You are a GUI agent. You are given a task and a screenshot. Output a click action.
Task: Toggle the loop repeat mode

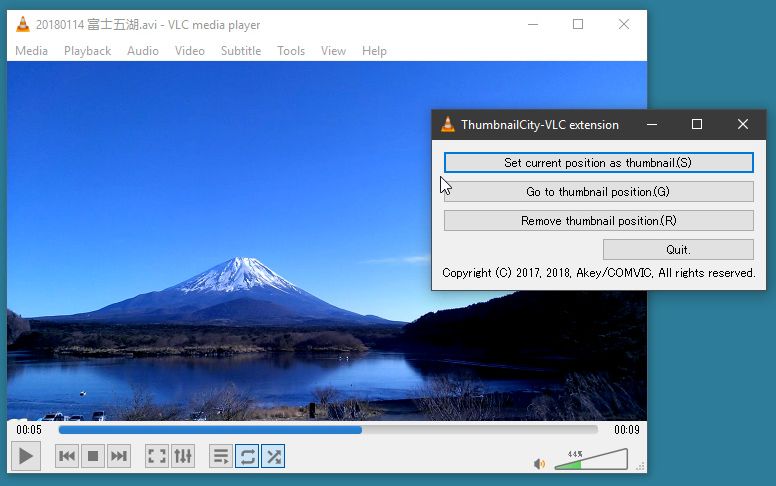tap(247, 456)
